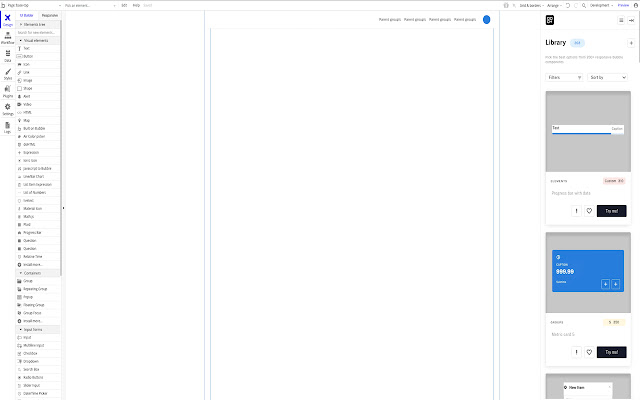
Task: Open the Data section
Action: (x=7, y=56)
